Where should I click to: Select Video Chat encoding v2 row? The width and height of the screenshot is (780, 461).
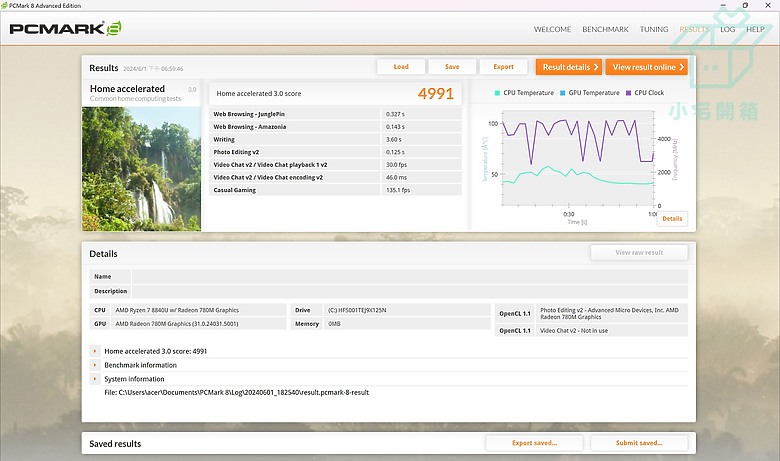[x=335, y=177]
